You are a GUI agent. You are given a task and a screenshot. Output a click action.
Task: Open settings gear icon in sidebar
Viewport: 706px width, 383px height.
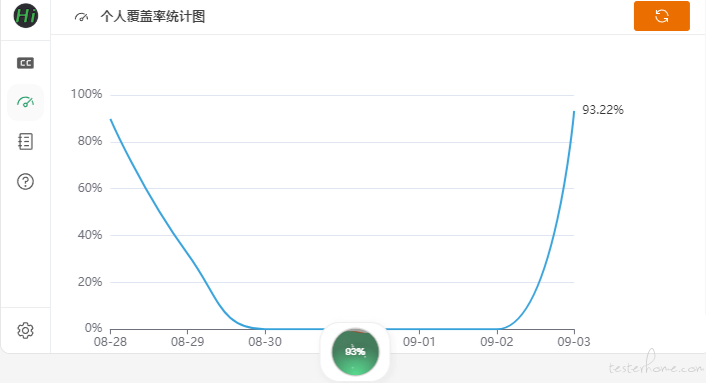coord(25,330)
